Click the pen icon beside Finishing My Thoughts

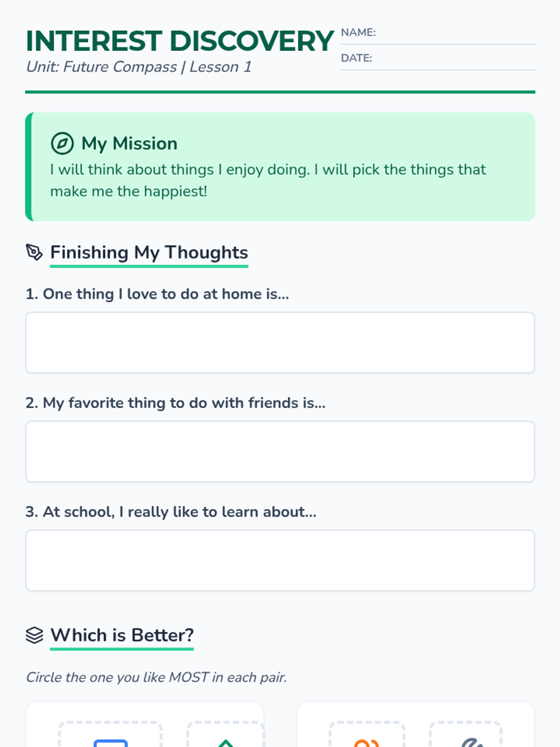click(x=34, y=252)
